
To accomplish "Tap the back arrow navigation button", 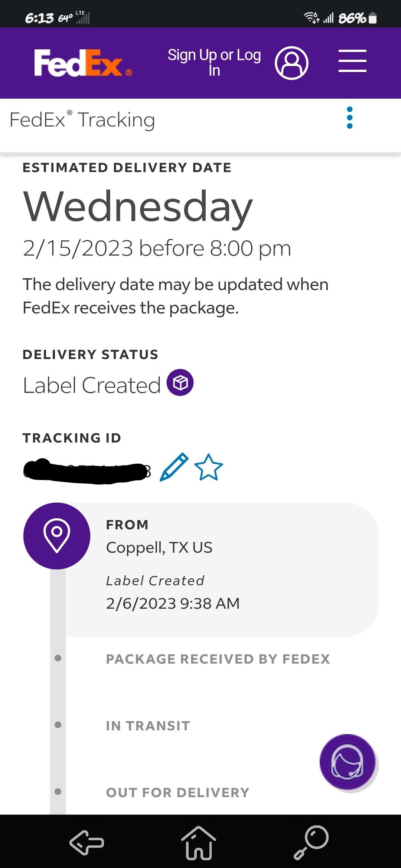I will [x=87, y=843].
